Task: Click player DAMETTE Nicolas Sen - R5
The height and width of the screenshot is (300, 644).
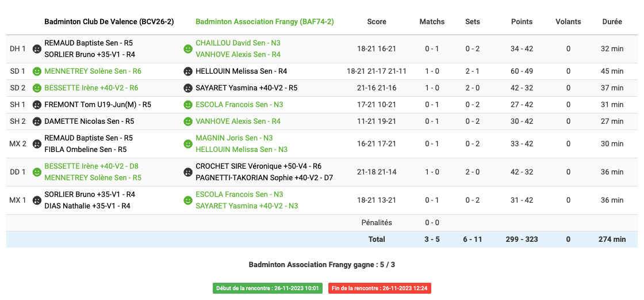Action: coord(89,121)
